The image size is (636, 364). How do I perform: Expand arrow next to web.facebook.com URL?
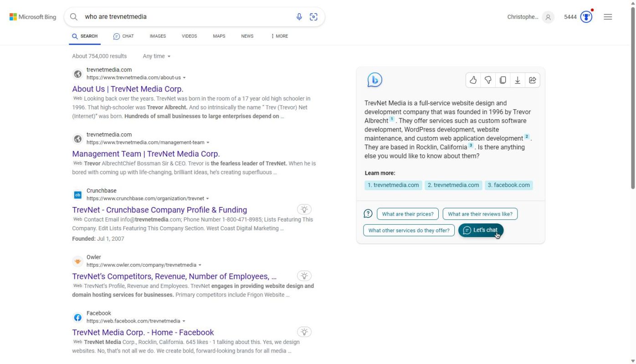[x=184, y=321]
